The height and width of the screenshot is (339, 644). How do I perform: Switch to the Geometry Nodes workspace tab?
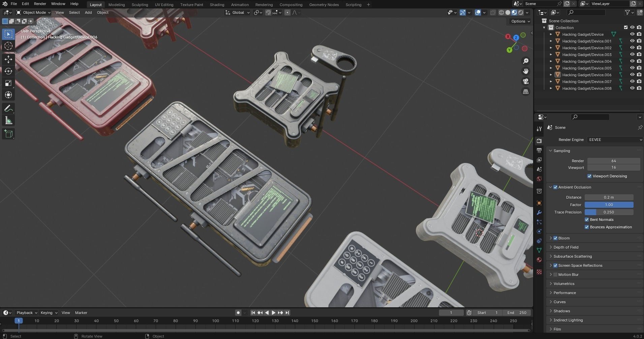point(324,5)
